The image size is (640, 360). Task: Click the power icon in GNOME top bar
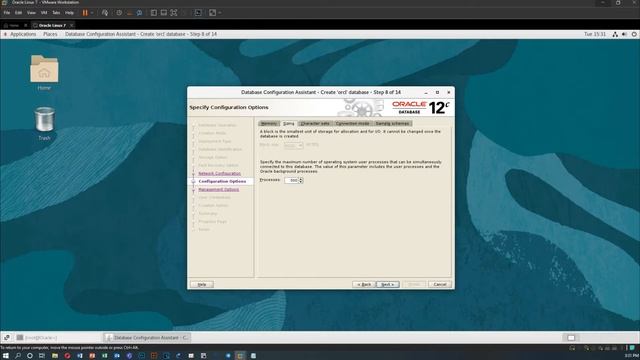(634, 34)
